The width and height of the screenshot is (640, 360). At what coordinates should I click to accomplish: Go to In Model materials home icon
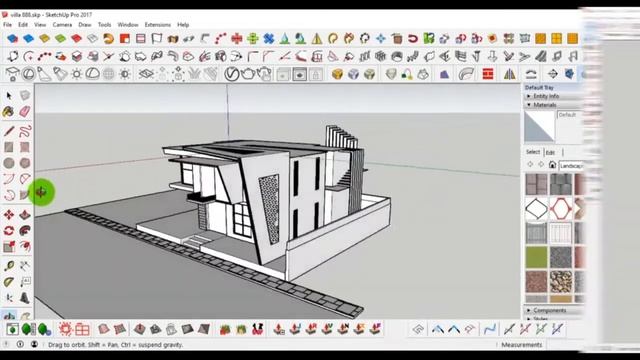click(552, 165)
